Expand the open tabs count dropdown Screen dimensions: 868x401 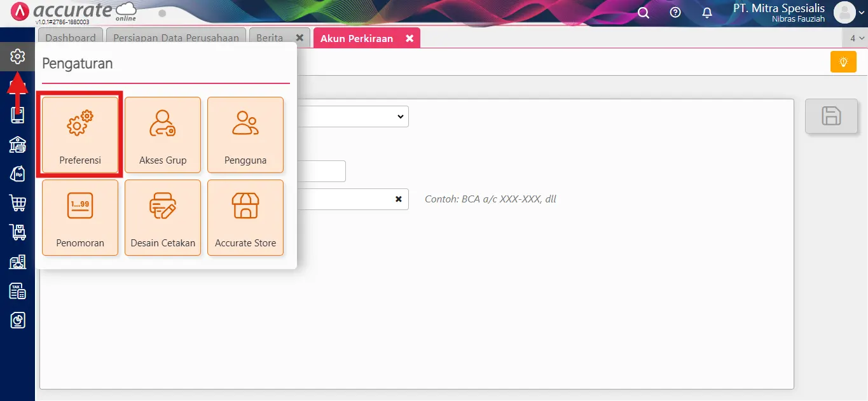pyautogui.click(x=857, y=38)
